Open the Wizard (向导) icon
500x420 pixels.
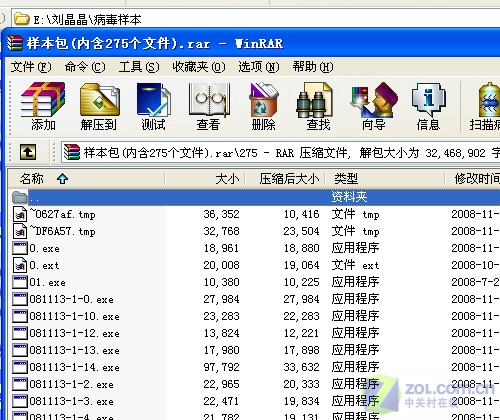point(374,100)
